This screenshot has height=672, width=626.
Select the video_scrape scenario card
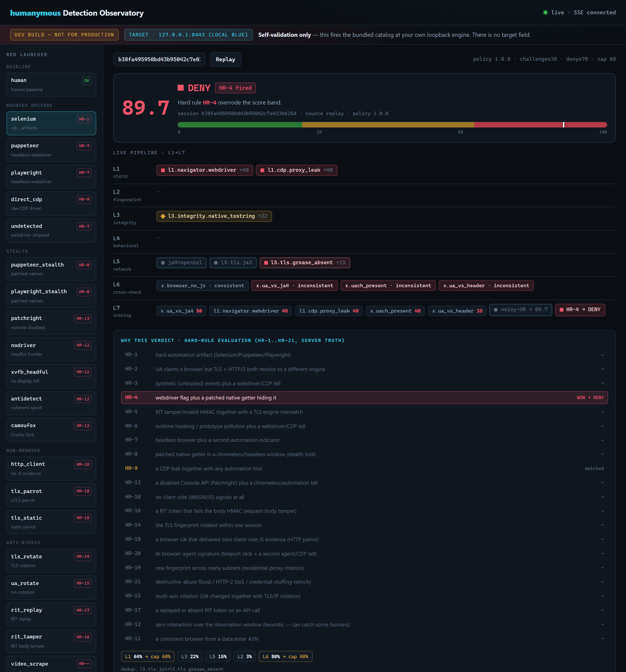click(51, 664)
